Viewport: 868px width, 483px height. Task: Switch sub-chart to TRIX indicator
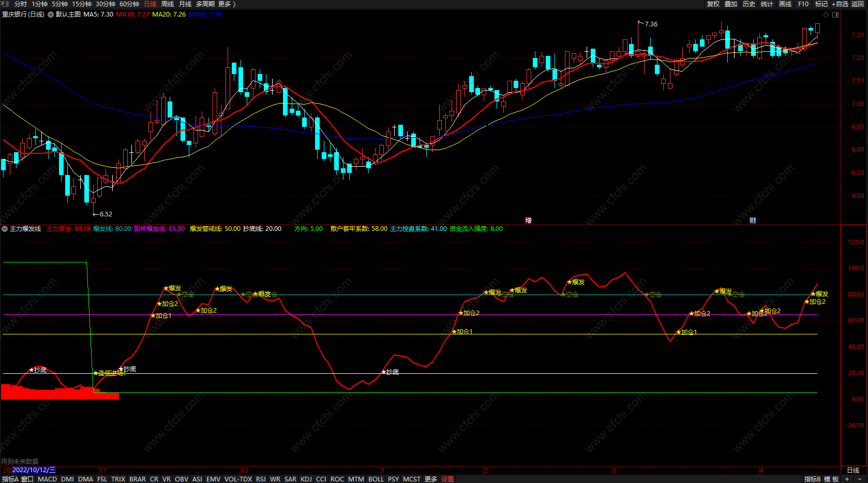coord(118,479)
